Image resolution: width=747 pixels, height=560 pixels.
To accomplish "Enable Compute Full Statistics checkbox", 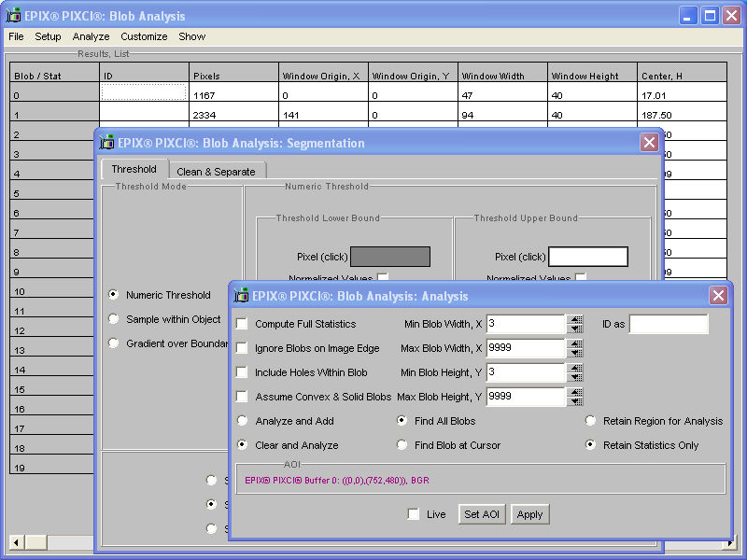I will 242,324.
